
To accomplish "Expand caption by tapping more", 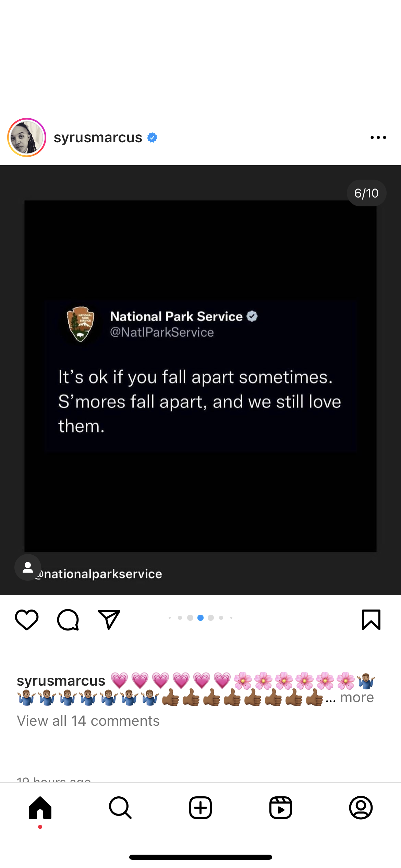I will (x=357, y=697).
